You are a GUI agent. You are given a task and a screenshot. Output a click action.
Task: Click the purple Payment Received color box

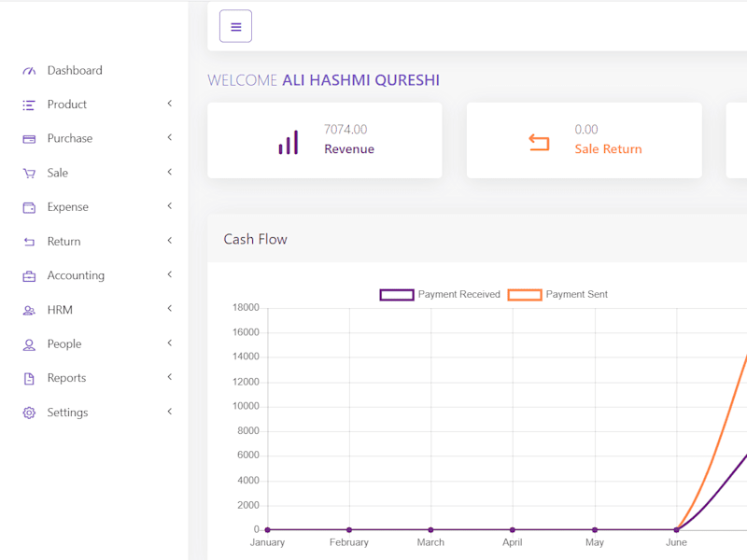(396, 295)
